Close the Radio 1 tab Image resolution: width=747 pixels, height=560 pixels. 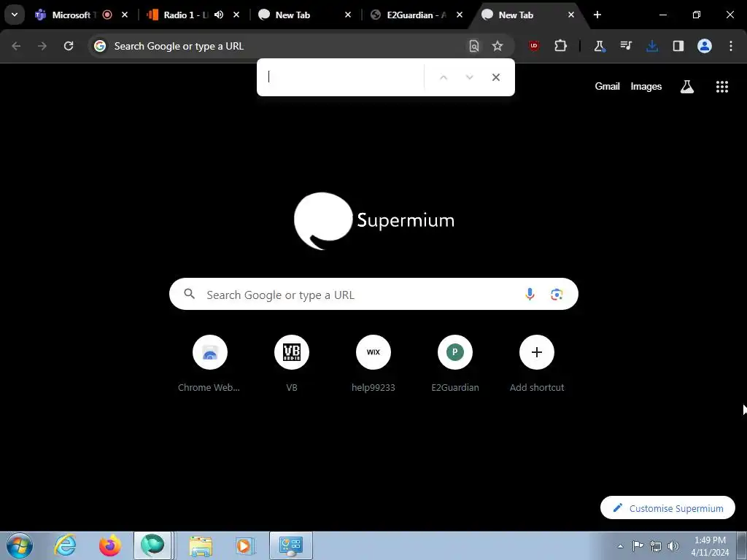[x=236, y=15]
